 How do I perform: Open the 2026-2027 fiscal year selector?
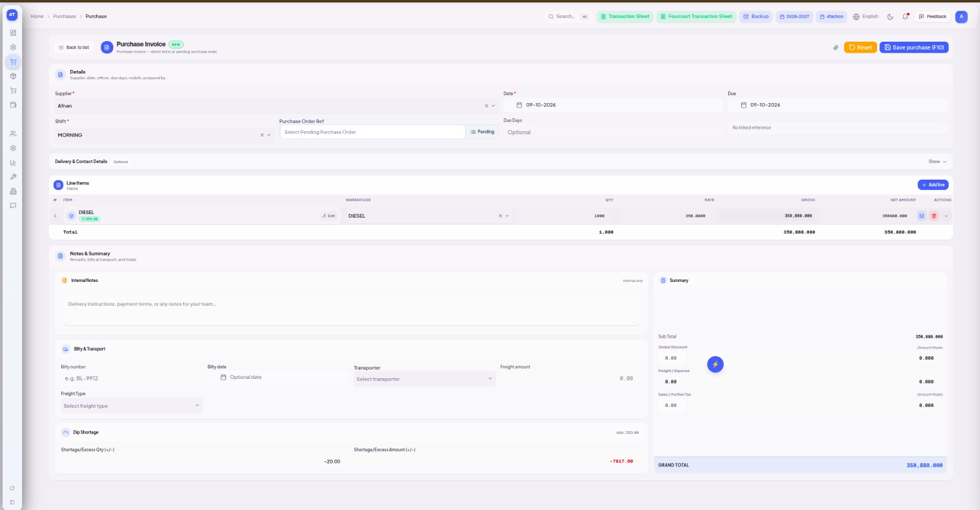(x=794, y=17)
